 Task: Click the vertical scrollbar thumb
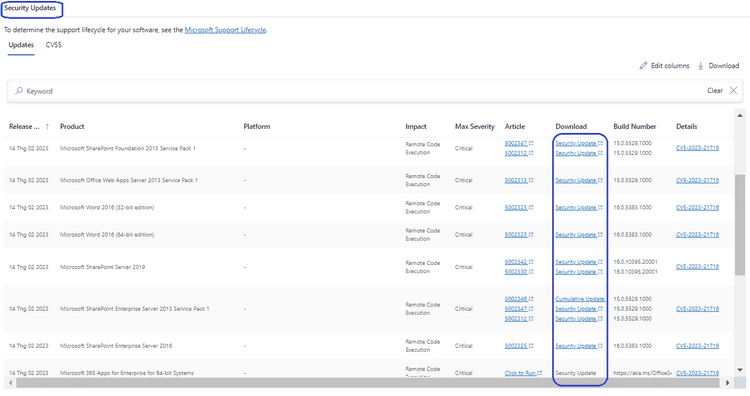[740, 224]
